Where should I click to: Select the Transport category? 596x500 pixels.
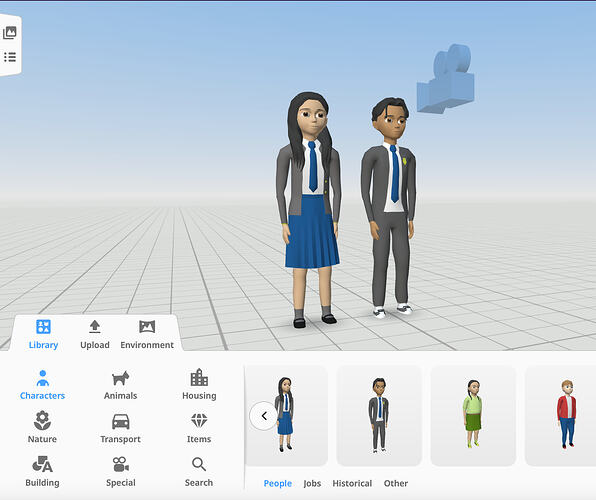pyautogui.click(x=120, y=428)
